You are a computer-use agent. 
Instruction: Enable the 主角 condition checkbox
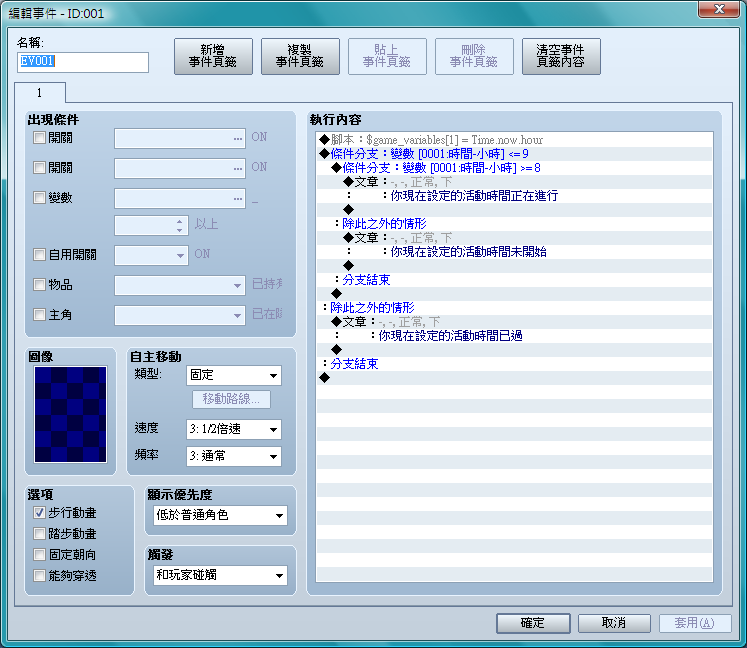(40, 314)
